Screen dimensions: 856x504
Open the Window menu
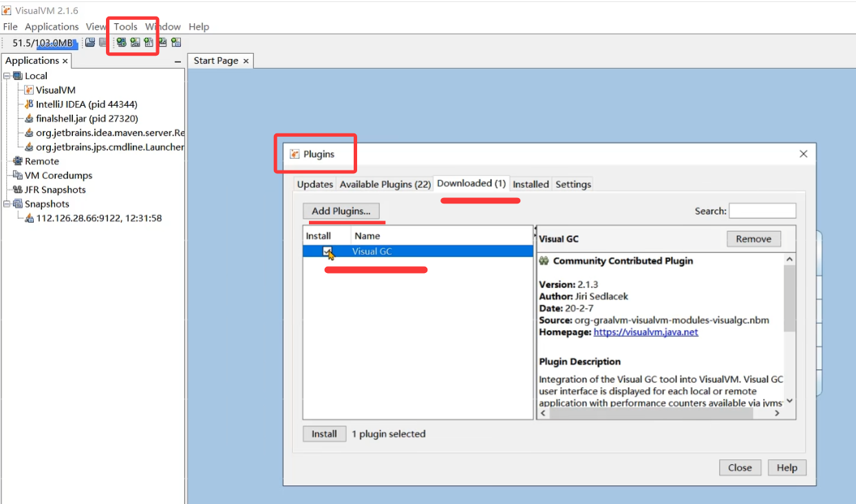(x=163, y=27)
